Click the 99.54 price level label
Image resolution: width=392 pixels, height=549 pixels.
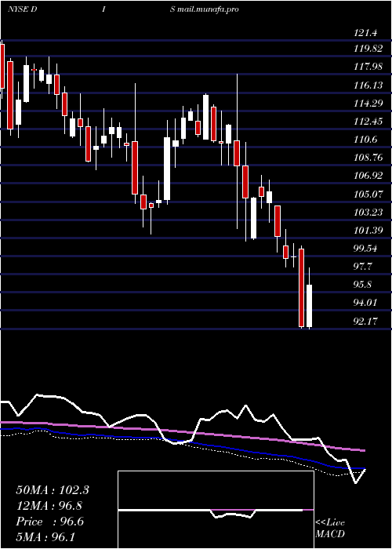coord(366,249)
